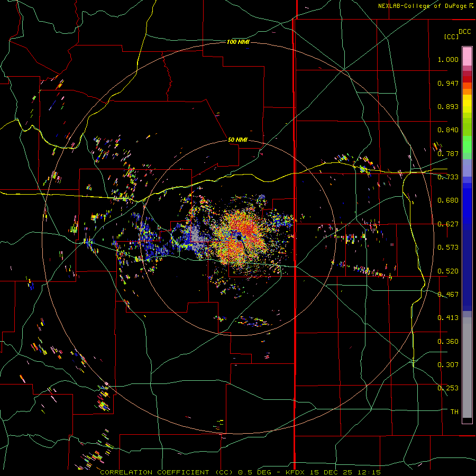Click the "1.000" legend value
Screen dimensions: 476x476
pos(448,59)
